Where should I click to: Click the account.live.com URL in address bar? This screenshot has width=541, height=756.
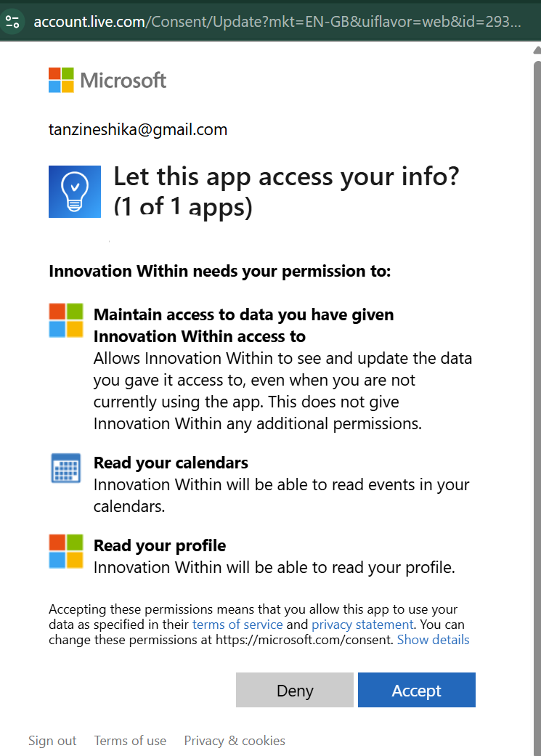coord(277,22)
